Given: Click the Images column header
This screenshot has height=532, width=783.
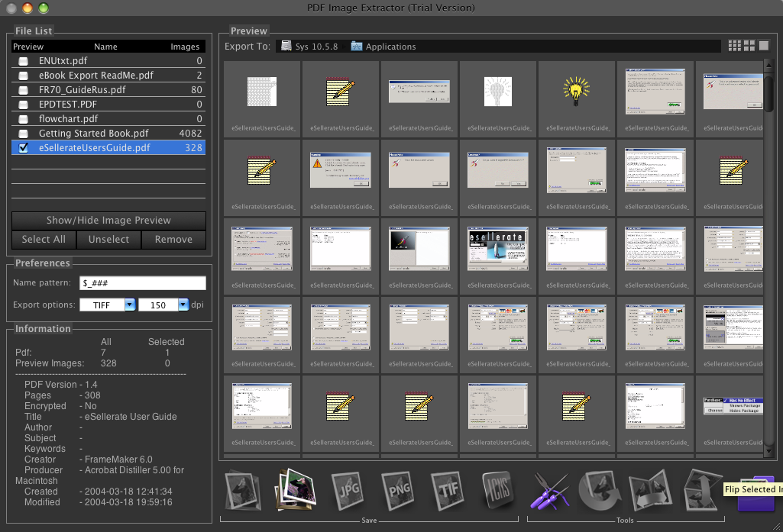Looking at the screenshot, I should click(185, 47).
